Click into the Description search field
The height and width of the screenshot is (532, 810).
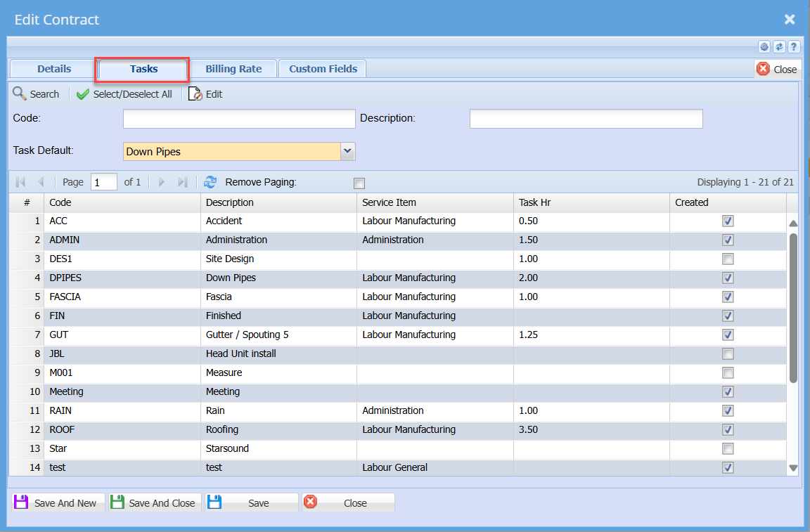coord(586,119)
